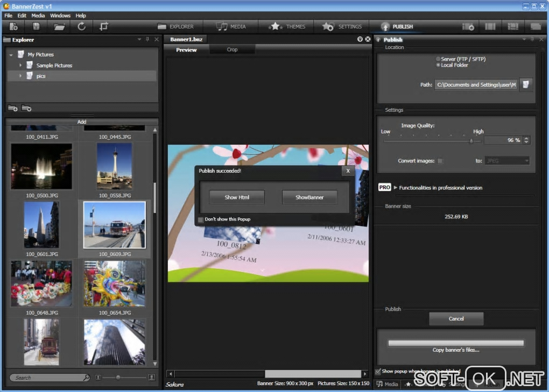Screen dimensions: 549x392
Task: Toggle Show popup when banner is published
Action: [378, 372]
